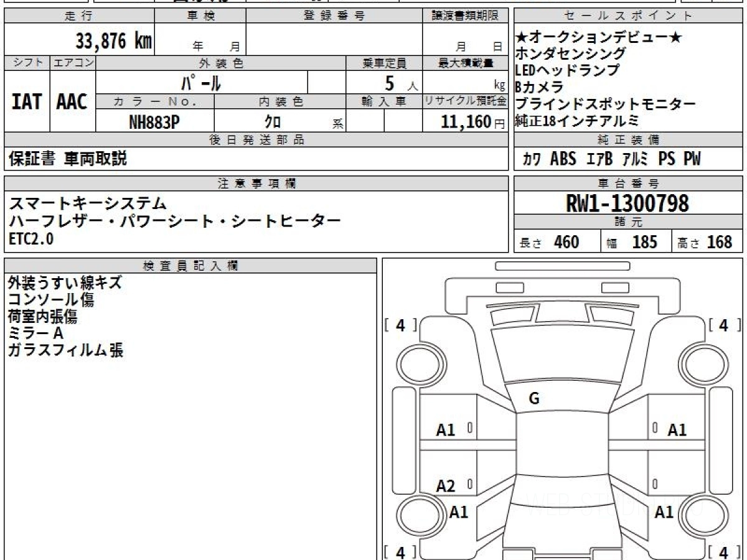The image size is (747, 560).
Task: Select the IAT shift type cell
Action: (27, 101)
